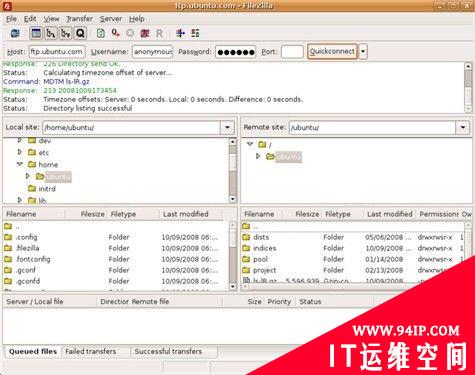This screenshot has width=475, height=375.
Task: Expand the dev folder in local tree
Action: pyautogui.click(x=20, y=141)
